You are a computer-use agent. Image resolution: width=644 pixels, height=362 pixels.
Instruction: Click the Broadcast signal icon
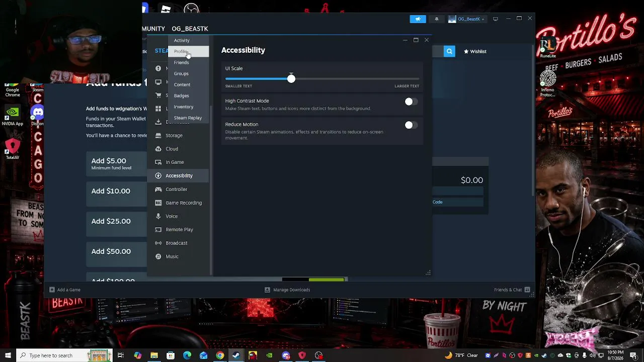(x=158, y=243)
